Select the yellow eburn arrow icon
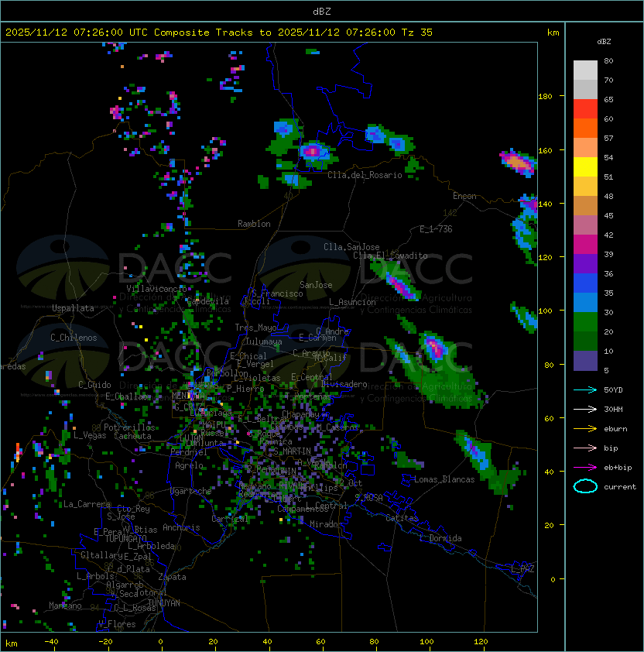Image resolution: width=644 pixels, height=652 pixels. tap(585, 429)
